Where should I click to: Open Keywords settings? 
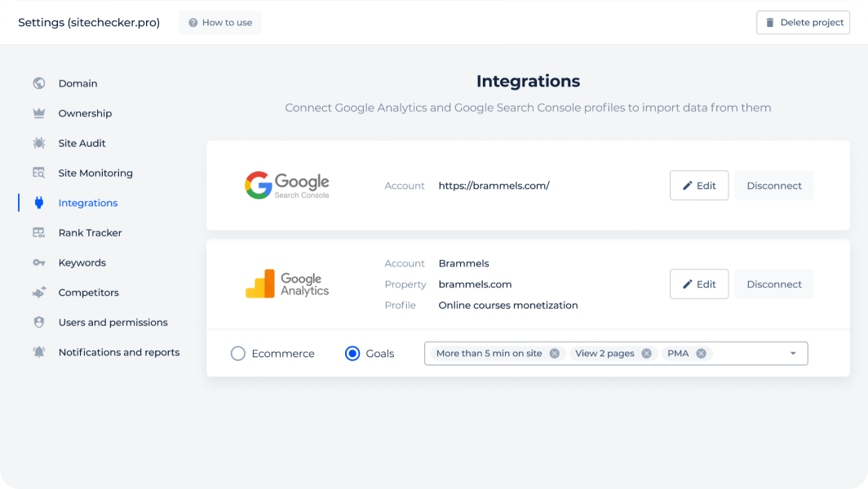[x=82, y=262]
